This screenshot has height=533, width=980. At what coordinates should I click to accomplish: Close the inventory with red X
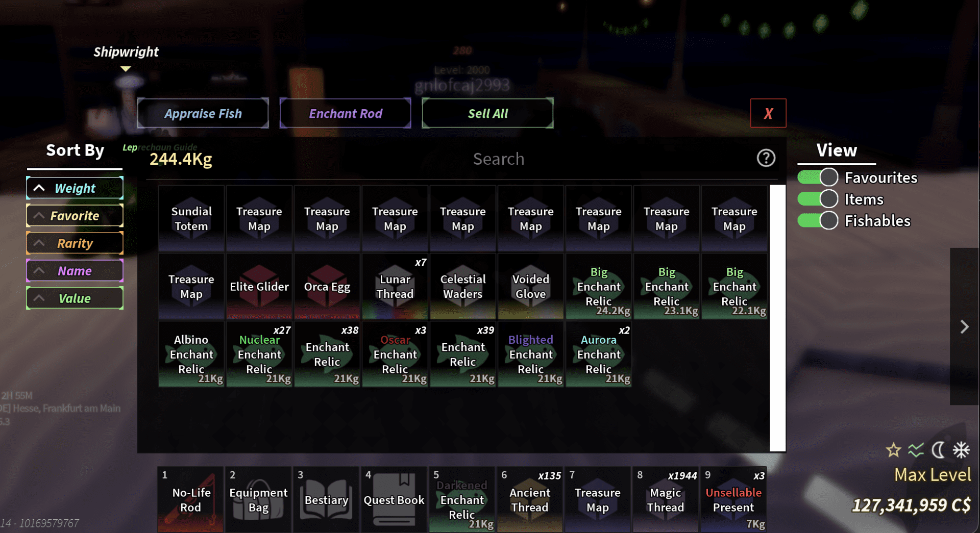coord(768,113)
